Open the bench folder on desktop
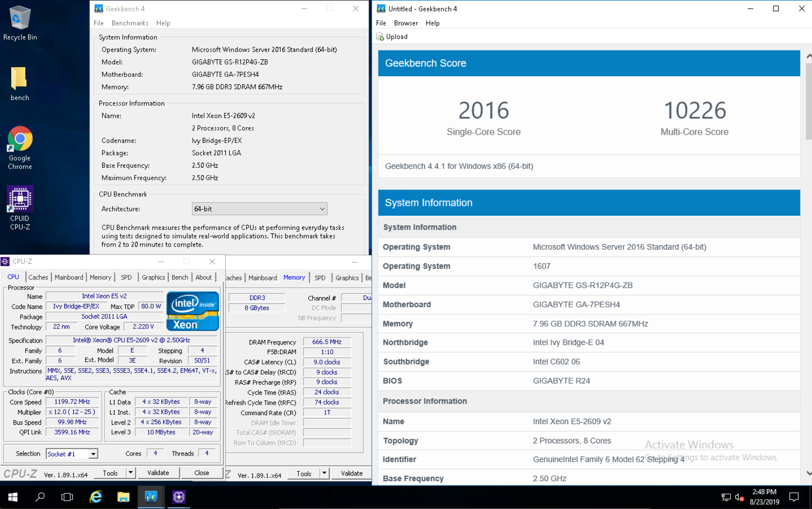The height and width of the screenshot is (509, 812). tap(20, 84)
